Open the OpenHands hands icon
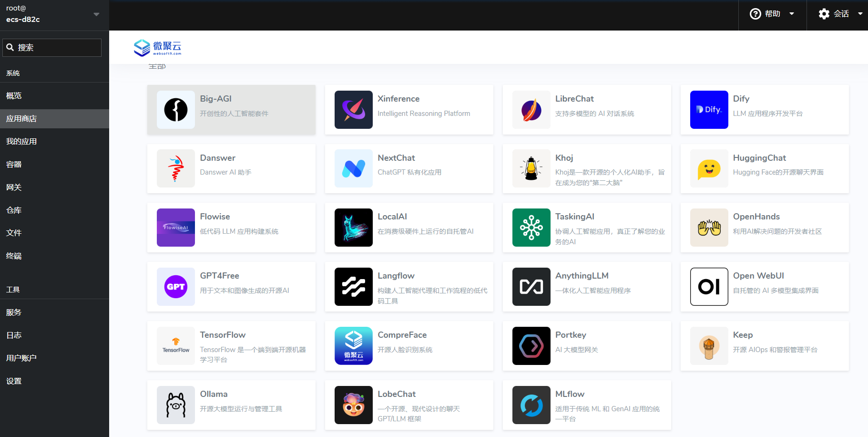 [709, 228]
